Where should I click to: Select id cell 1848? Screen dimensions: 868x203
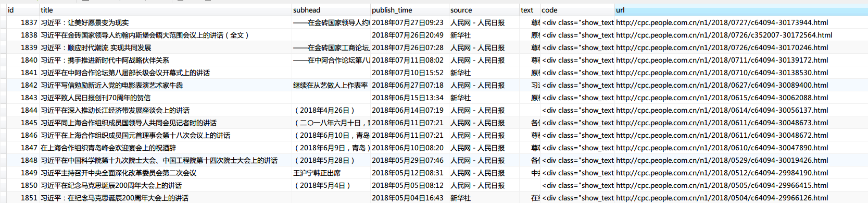pos(29,160)
